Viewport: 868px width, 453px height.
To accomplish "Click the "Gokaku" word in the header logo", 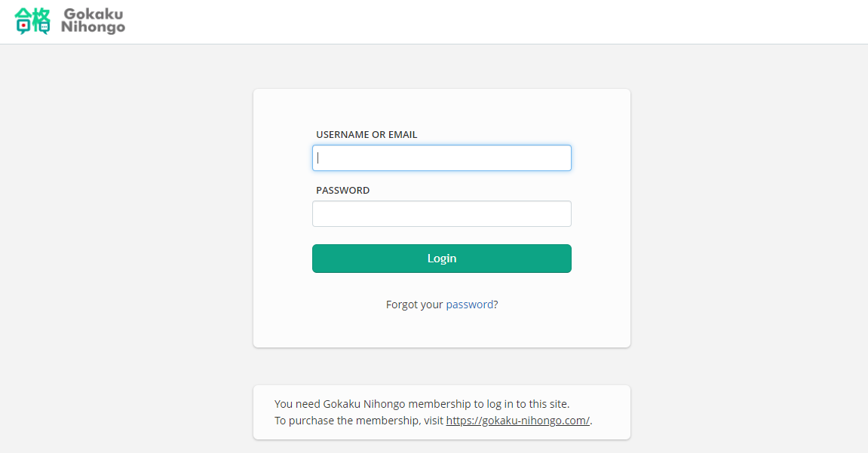I will click(94, 14).
